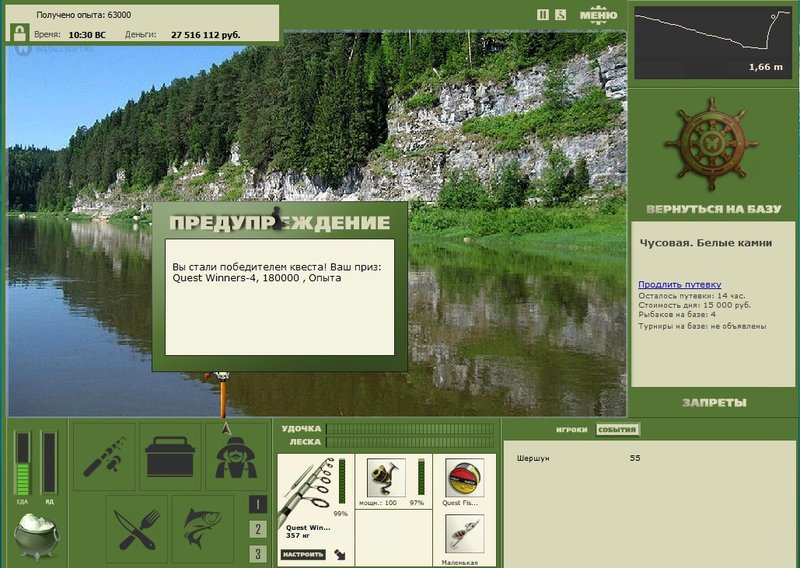Open the ЗАПРЕТЫ section
800x568 pixels.
tap(714, 403)
